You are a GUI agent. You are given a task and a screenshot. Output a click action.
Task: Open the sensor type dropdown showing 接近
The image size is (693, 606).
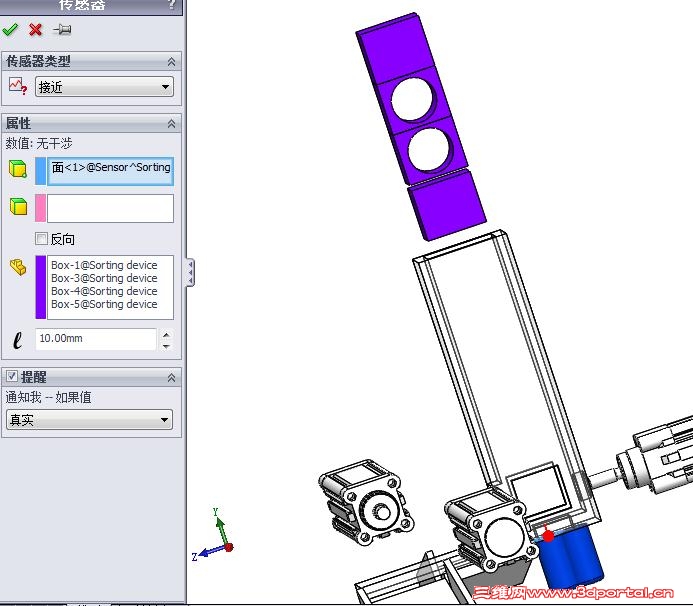click(104, 87)
